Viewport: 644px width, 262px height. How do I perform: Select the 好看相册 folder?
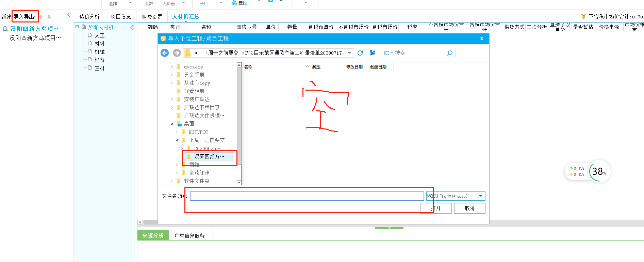[194, 91]
